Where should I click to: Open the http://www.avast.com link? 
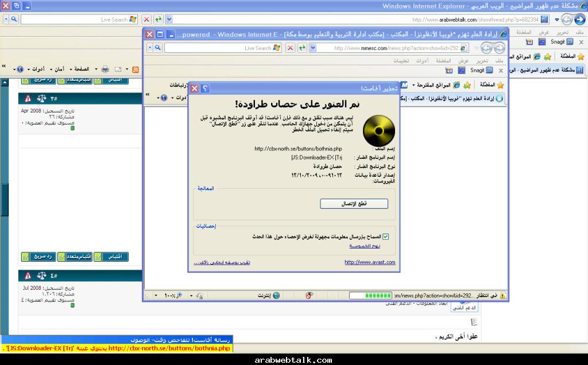(370, 262)
